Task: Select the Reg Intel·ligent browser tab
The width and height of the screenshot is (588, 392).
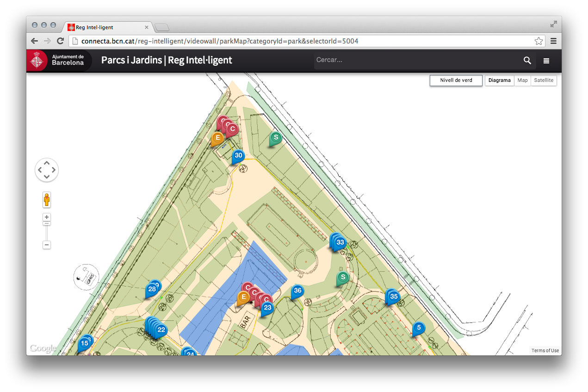Action: pos(106,27)
